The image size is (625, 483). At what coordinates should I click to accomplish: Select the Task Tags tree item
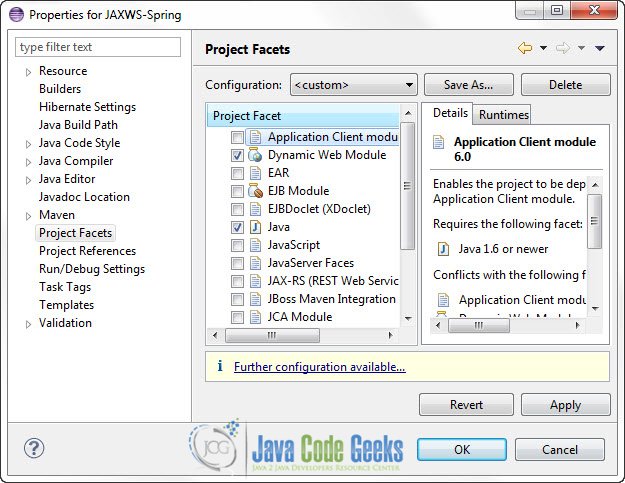(65, 287)
